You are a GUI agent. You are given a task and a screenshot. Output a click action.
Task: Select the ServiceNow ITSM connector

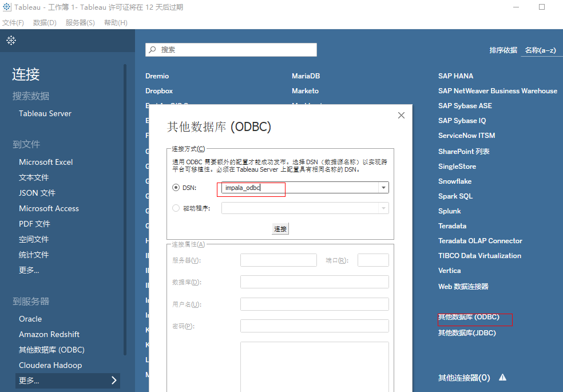(x=466, y=135)
